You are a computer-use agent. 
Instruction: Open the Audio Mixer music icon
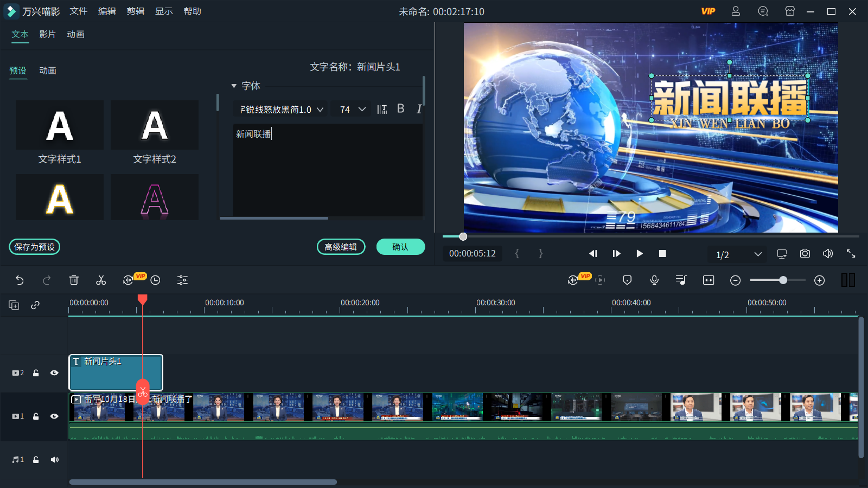[681, 280]
